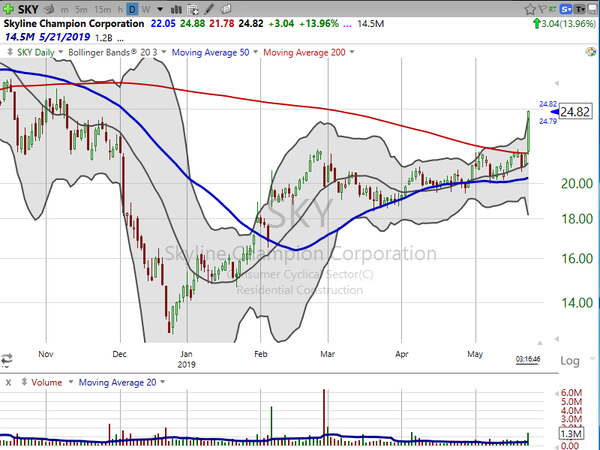
Task: Click Skyline Champion Corporation name
Action: 74,24
